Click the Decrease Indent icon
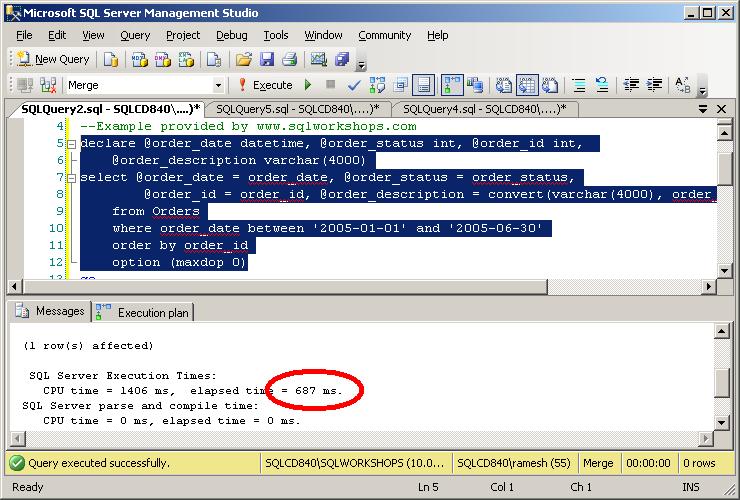The image size is (740, 500). [x=631, y=85]
